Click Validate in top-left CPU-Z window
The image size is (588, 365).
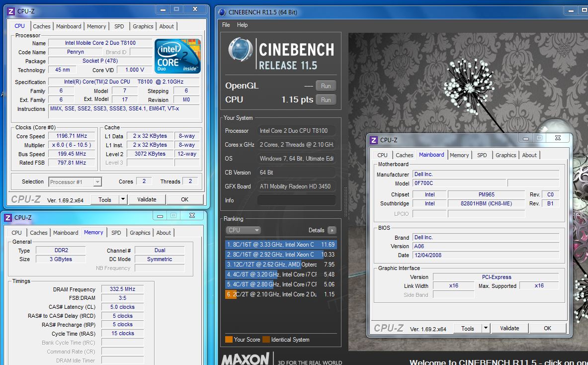pyautogui.click(x=147, y=199)
